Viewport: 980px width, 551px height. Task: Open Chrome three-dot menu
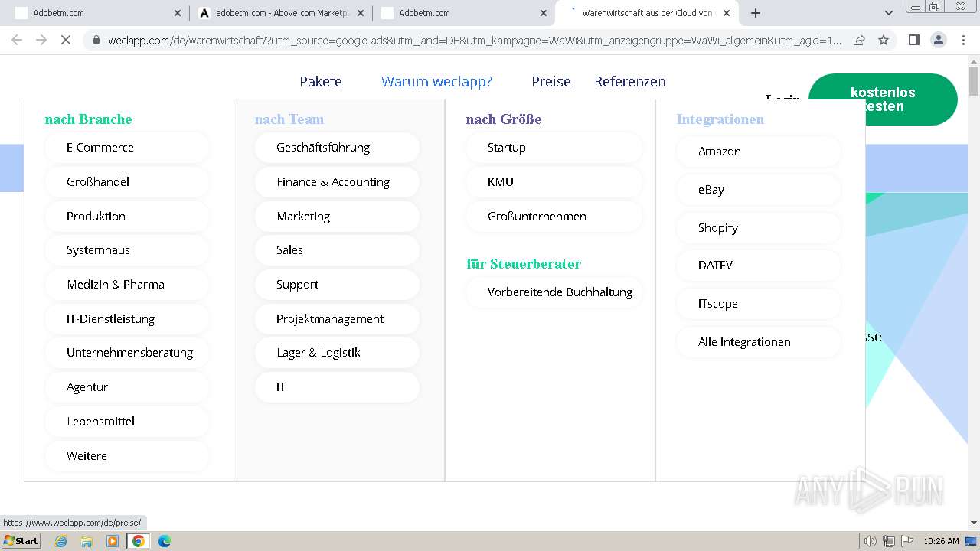[962, 40]
